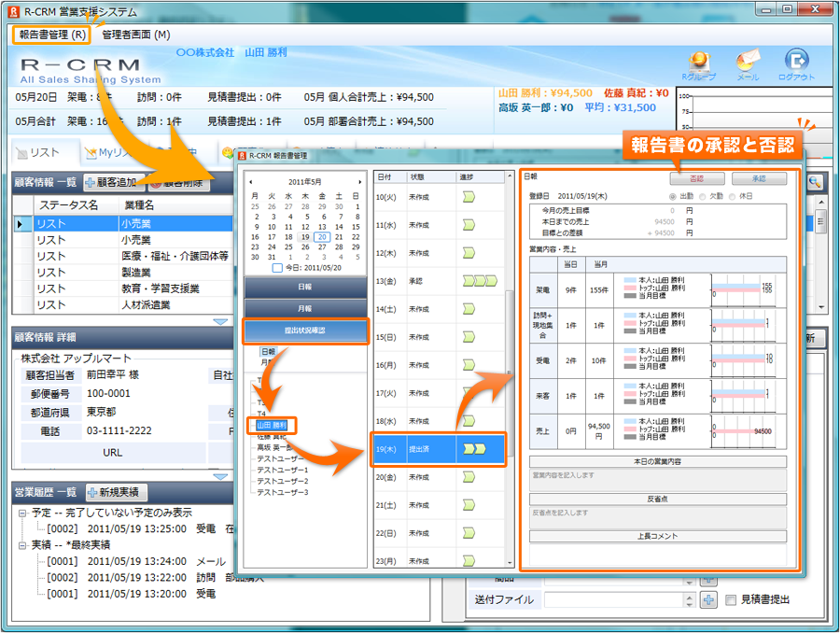Click the 営業内容を記入します text area
Image resolution: width=840 pixels, height=633 pixels.
point(658,480)
